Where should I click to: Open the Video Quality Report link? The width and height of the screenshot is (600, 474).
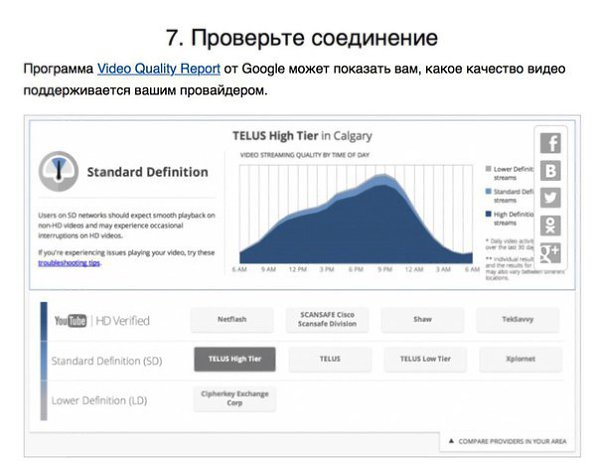tap(158, 69)
